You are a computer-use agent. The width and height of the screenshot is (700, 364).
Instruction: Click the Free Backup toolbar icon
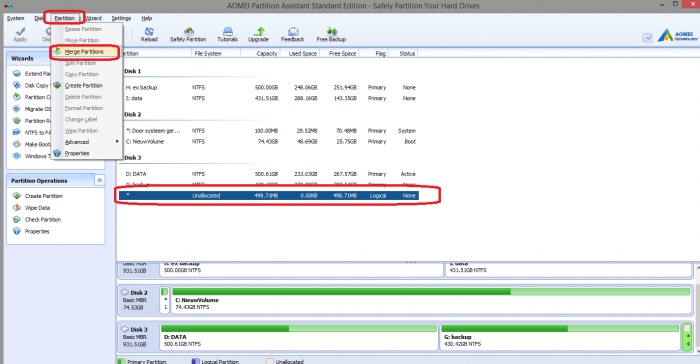332,31
